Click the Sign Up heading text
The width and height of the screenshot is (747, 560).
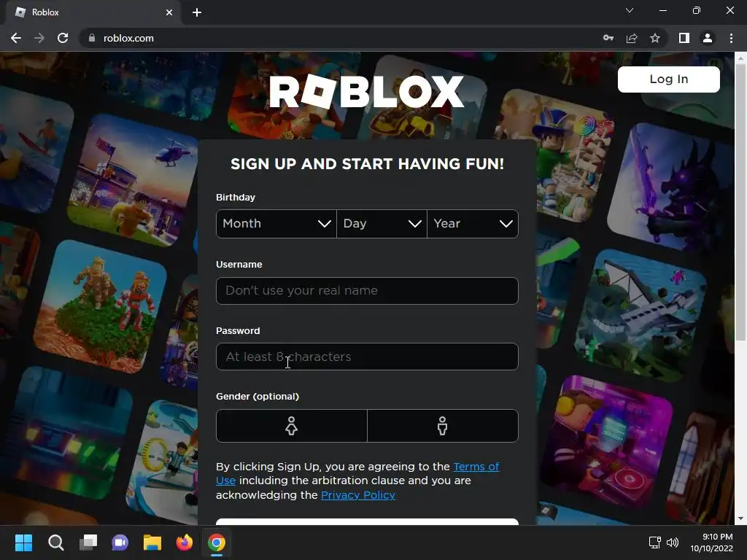[367, 164]
